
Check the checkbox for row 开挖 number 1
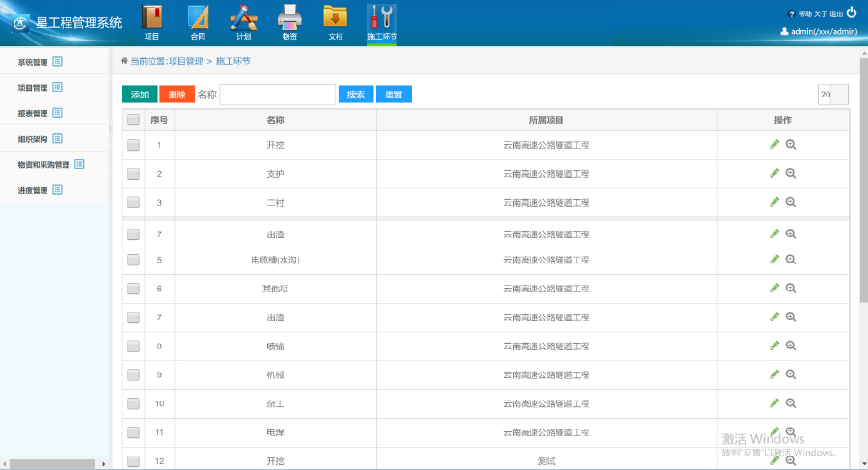[x=133, y=145]
